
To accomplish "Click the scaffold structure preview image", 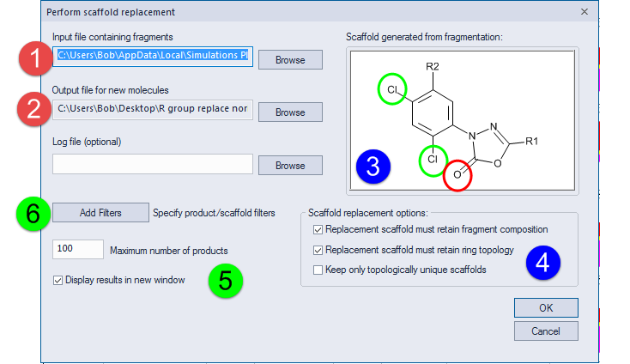I will click(x=463, y=120).
